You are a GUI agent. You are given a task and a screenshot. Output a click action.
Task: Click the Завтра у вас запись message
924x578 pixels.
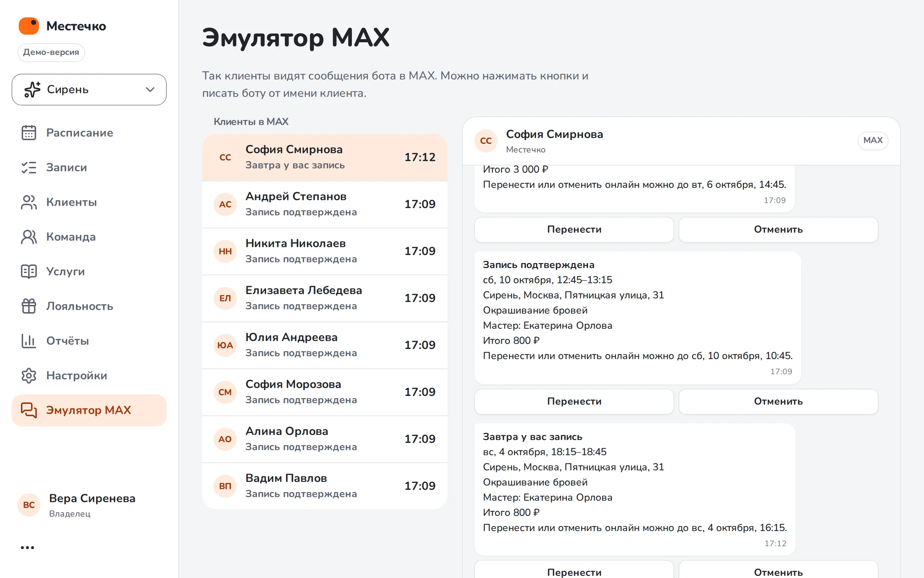[635, 489]
